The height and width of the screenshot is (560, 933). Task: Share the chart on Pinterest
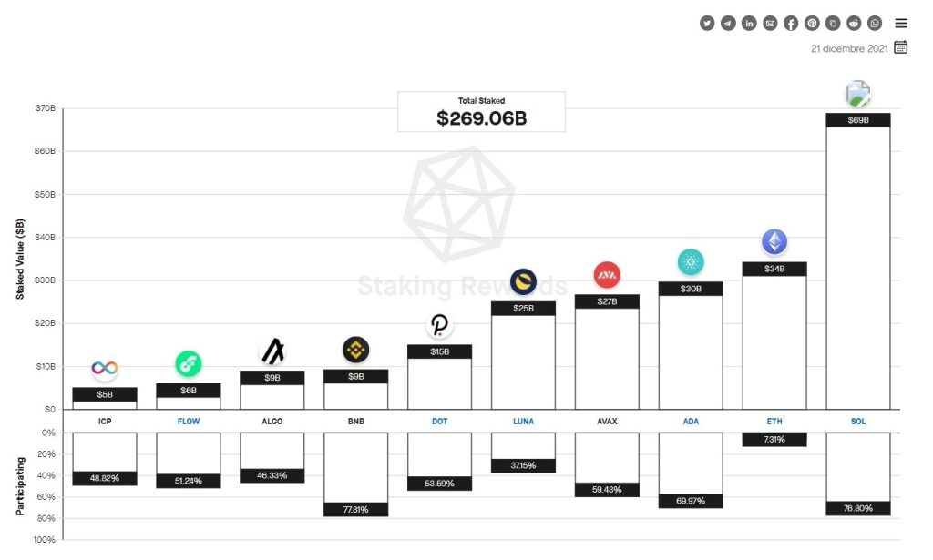812,24
